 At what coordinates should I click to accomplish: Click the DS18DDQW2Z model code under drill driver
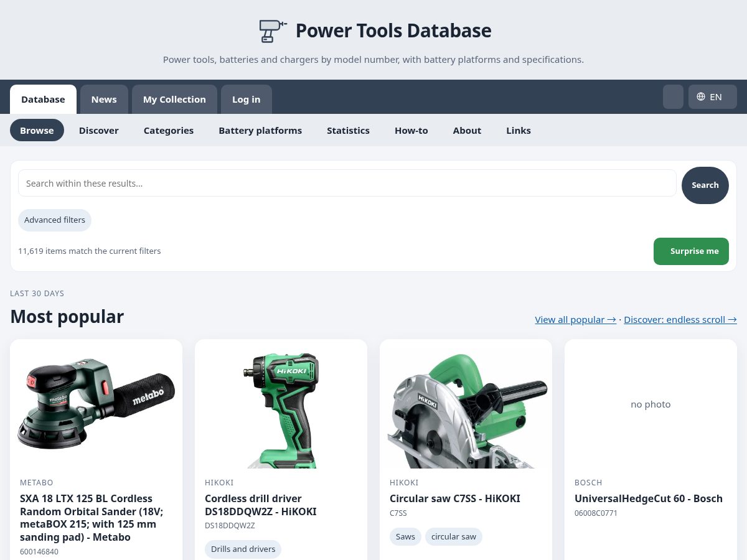click(230, 526)
